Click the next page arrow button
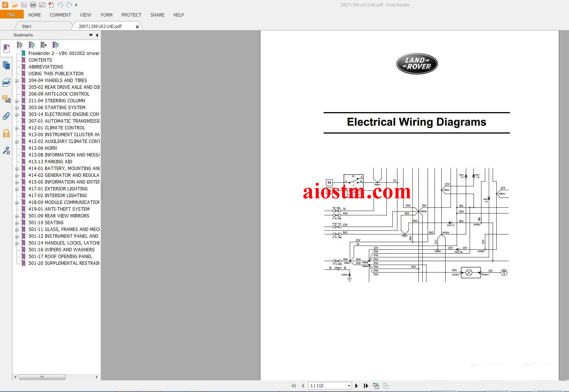 point(356,385)
